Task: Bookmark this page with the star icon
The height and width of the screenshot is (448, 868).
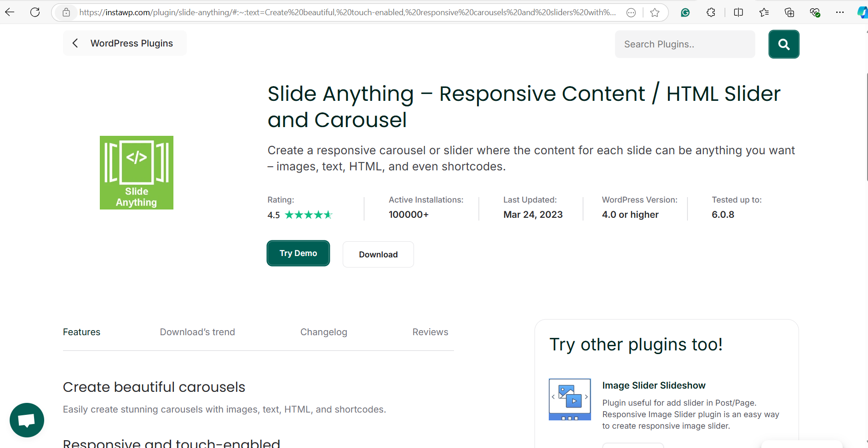Action: tap(655, 12)
